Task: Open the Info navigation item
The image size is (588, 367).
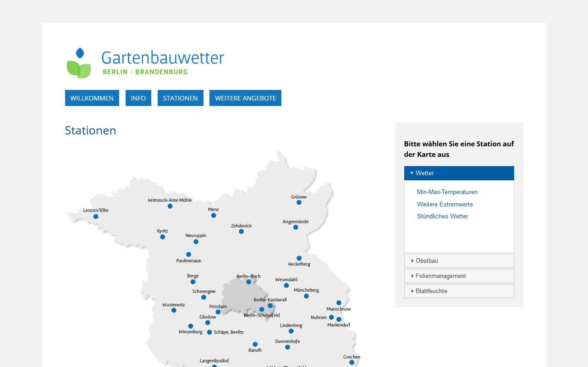Action: click(138, 98)
